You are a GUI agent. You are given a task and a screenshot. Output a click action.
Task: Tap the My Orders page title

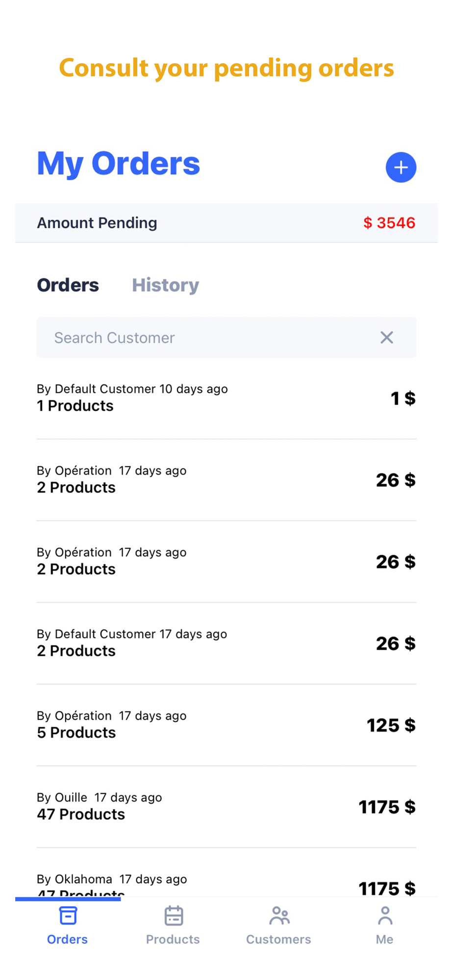119,163
